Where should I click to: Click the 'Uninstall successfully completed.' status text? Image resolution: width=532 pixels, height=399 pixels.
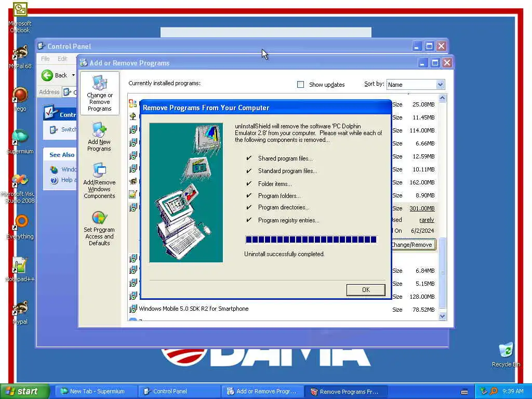[284, 254]
